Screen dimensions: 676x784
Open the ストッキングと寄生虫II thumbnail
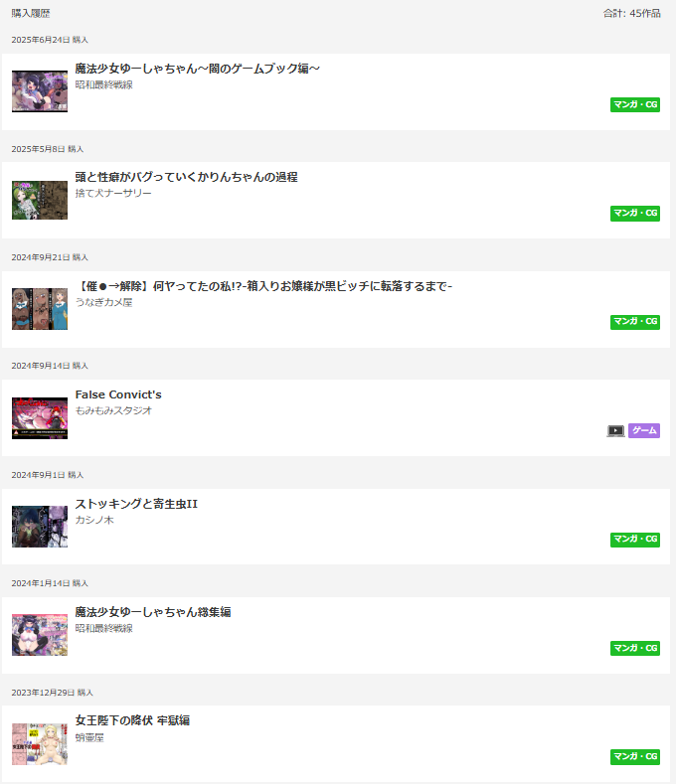pyautogui.click(x=40, y=527)
